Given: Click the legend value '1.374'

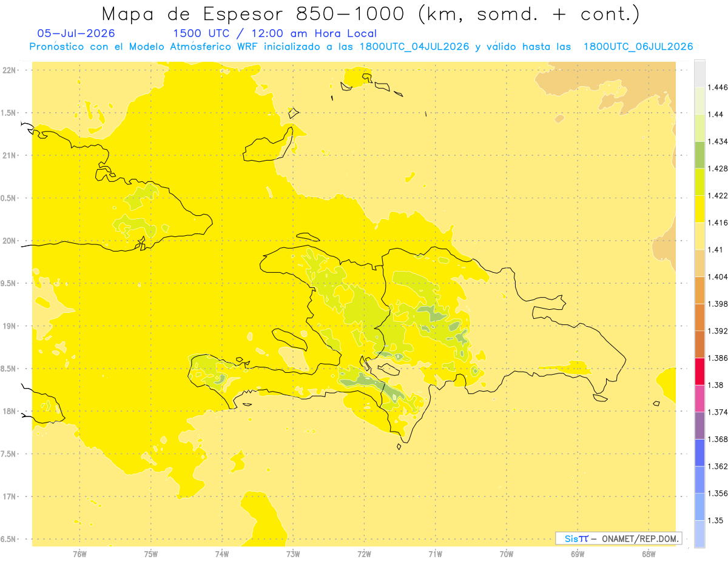Looking at the screenshot, I should pyautogui.click(x=718, y=412).
